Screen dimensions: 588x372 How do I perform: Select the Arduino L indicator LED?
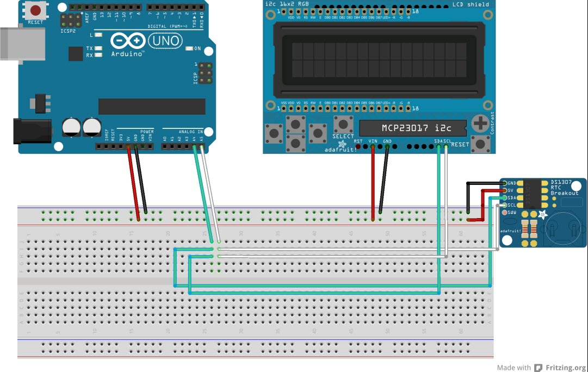[x=98, y=35]
